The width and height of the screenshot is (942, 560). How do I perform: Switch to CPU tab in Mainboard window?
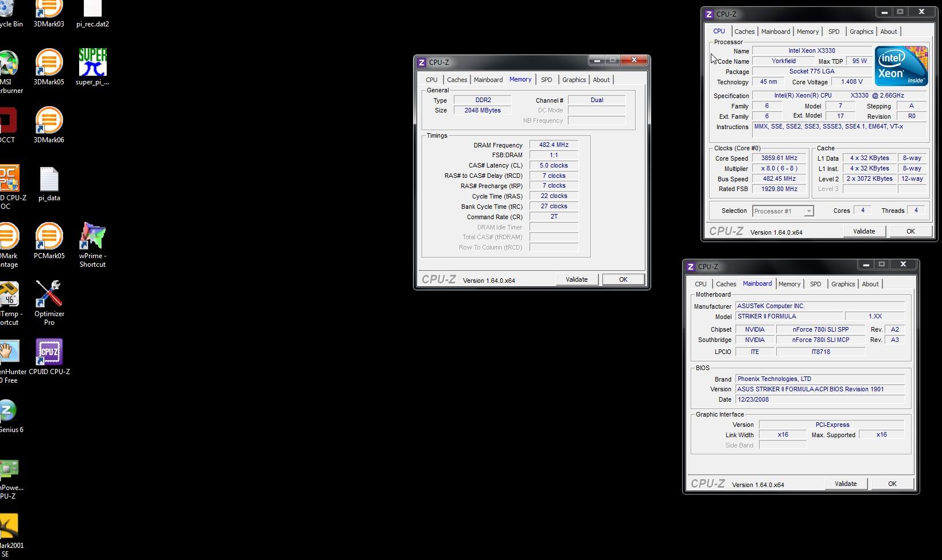(700, 284)
